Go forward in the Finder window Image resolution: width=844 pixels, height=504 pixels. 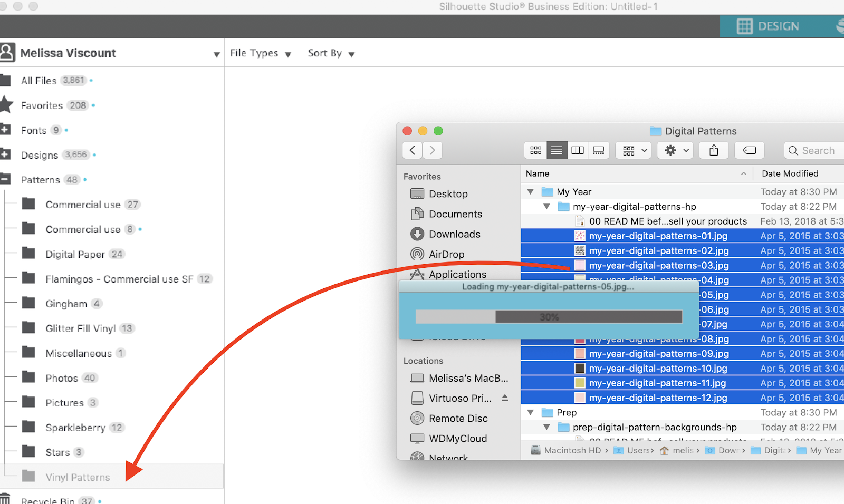(433, 150)
